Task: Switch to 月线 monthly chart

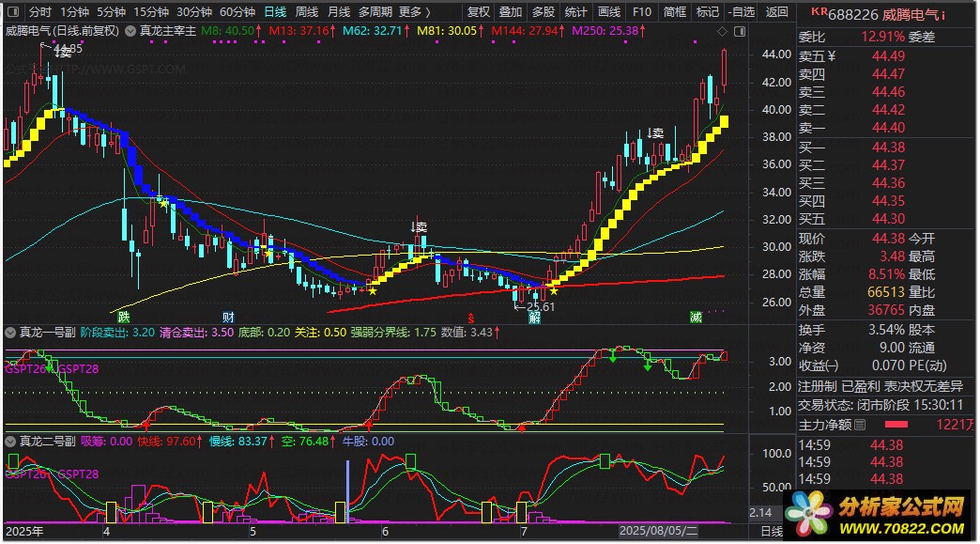Action: 339,12
